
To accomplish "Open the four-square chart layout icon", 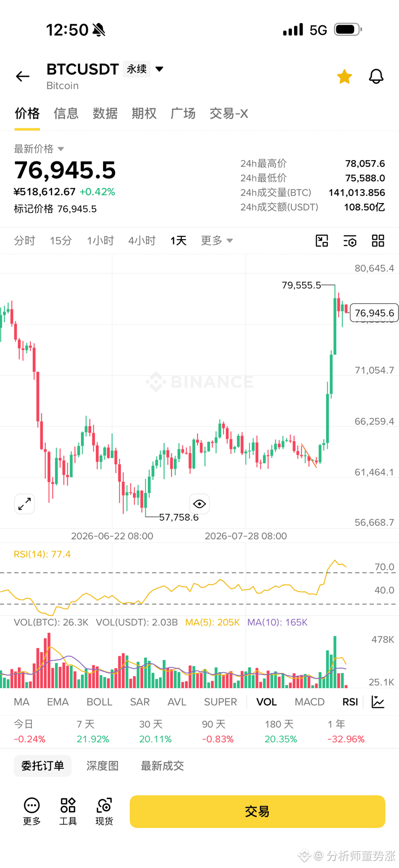I will (x=378, y=241).
